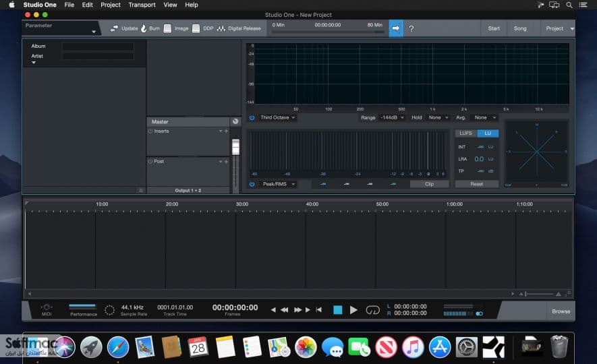The width and height of the screenshot is (597, 364).
Task: Click the Clip indicator button
Action: (429, 184)
